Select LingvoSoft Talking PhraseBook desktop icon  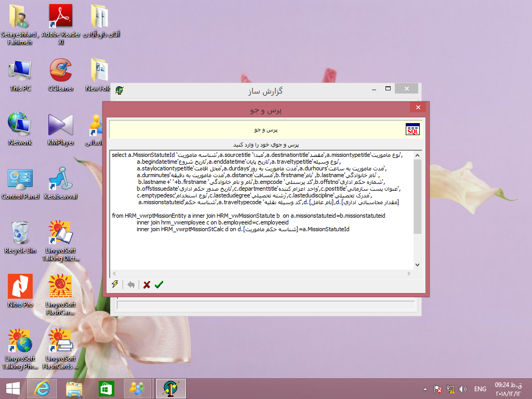[x=20, y=349]
